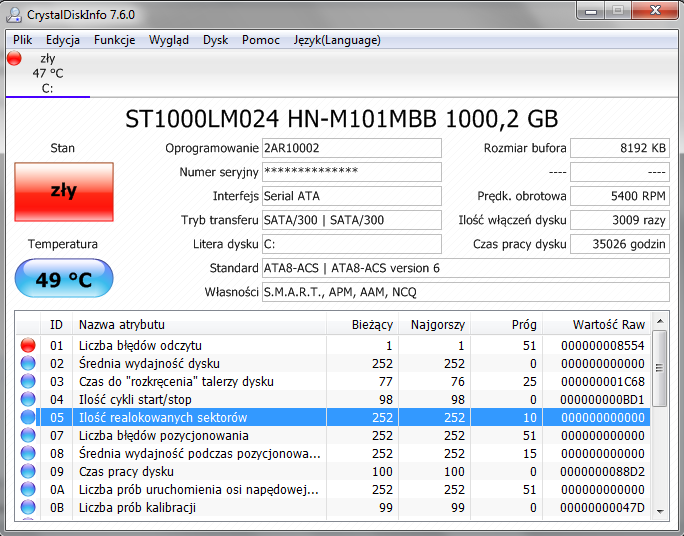The image size is (684, 536).
Task: Click the blue icon for attribute 0A
Action: click(x=28, y=489)
